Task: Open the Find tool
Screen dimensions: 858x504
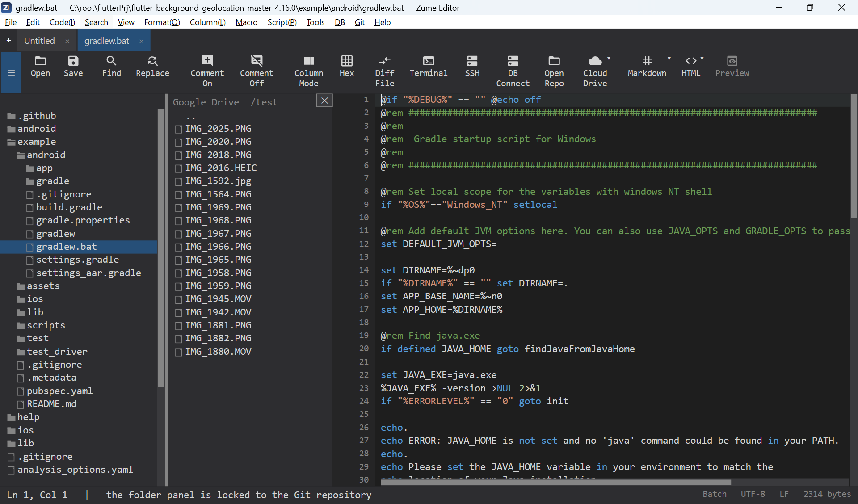Action: click(x=111, y=67)
